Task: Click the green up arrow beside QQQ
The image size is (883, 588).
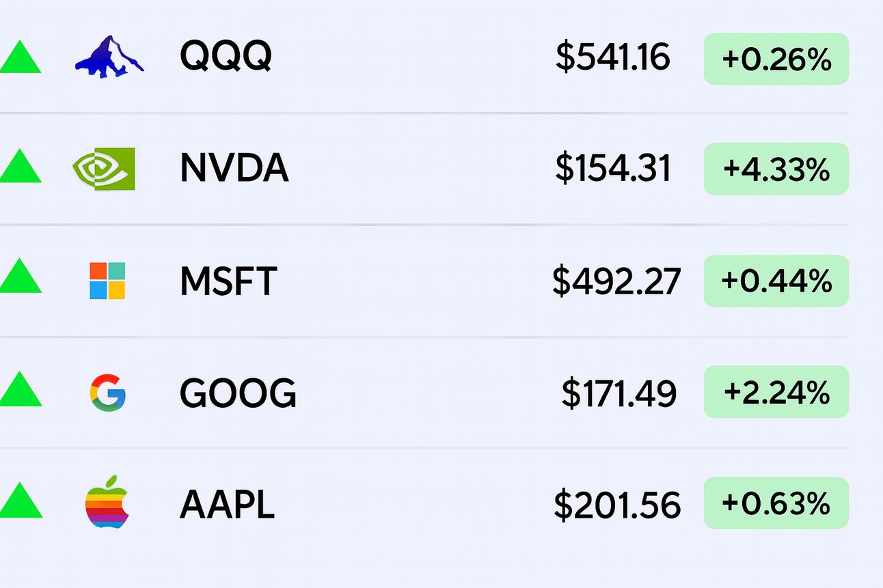Action: pyautogui.click(x=20, y=57)
